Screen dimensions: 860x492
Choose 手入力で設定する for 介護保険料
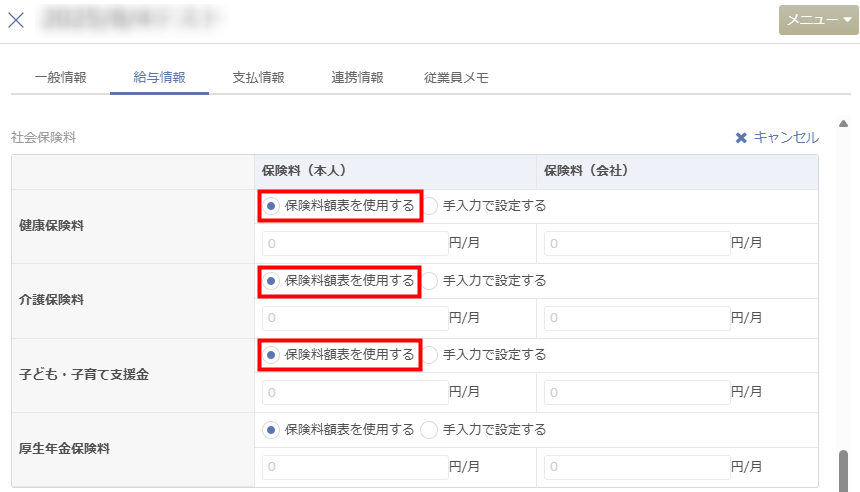430,281
